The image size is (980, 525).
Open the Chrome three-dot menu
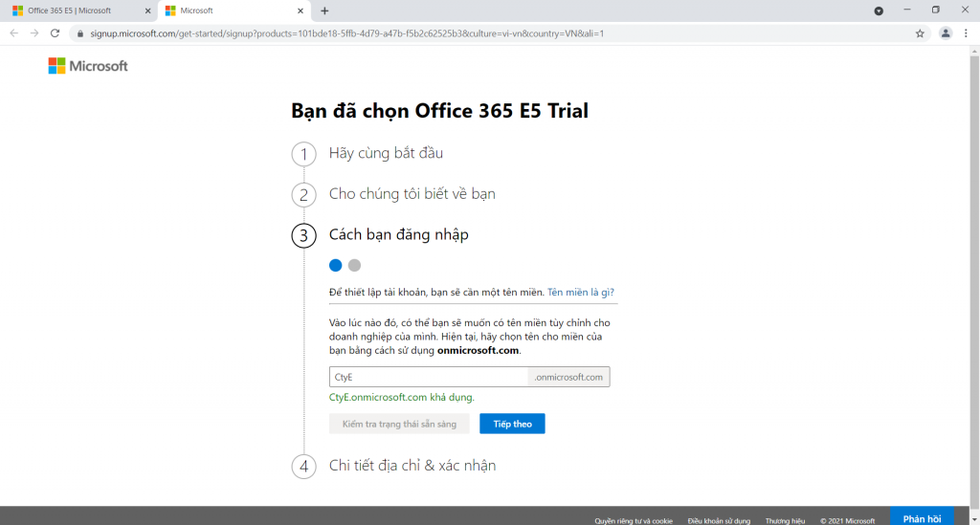pyautogui.click(x=967, y=33)
